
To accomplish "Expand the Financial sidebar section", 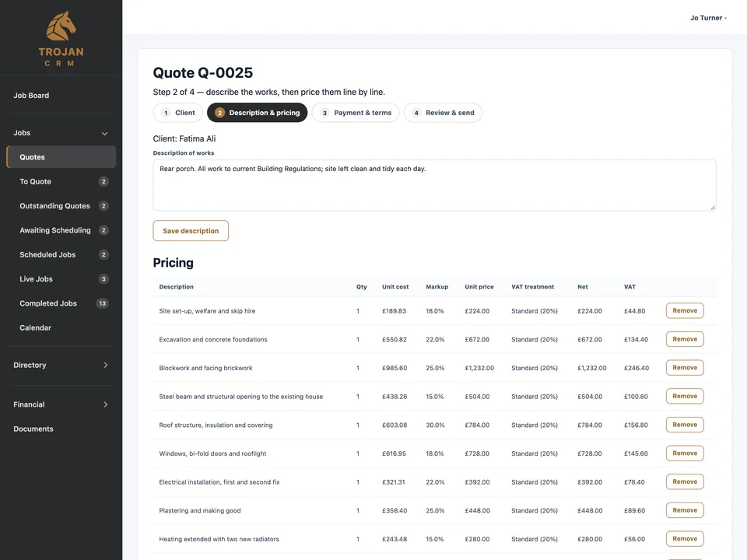I will coord(61,404).
